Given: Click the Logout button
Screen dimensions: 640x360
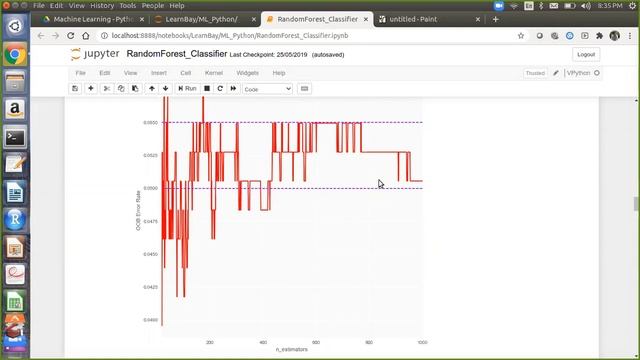Looking at the screenshot, I should coord(586,54).
